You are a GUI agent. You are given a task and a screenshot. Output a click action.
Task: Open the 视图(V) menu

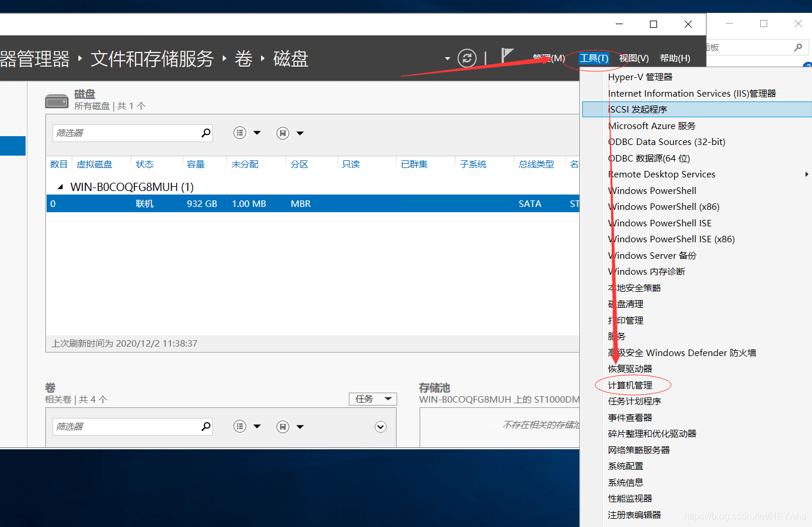tap(633, 58)
